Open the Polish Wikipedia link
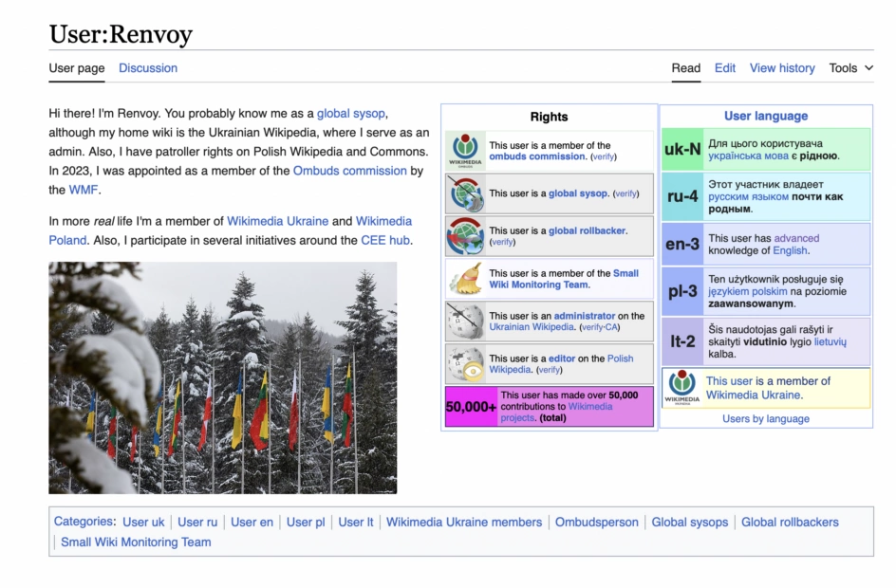The height and width of the screenshot is (588, 896). [561, 364]
